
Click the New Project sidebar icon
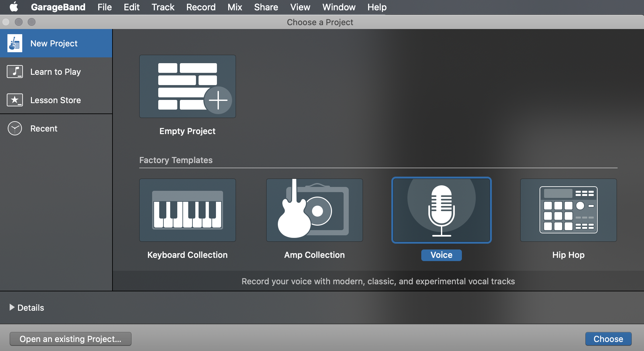[x=14, y=43]
